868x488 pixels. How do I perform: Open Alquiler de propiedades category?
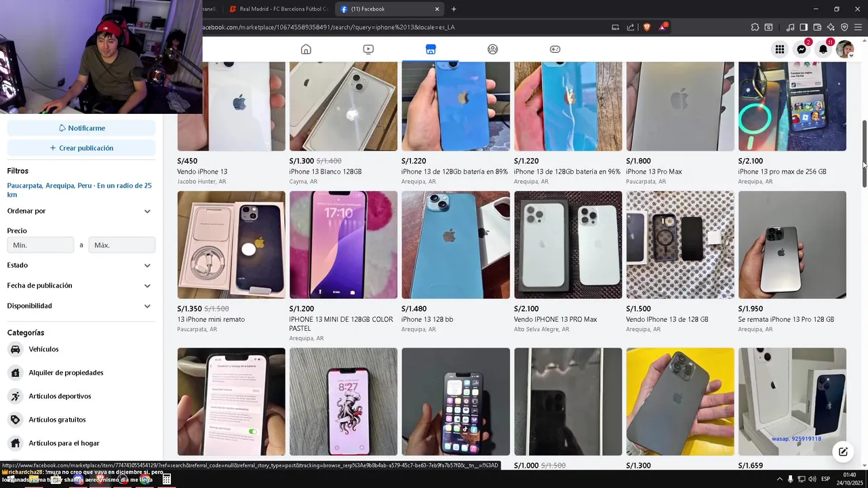click(x=66, y=373)
